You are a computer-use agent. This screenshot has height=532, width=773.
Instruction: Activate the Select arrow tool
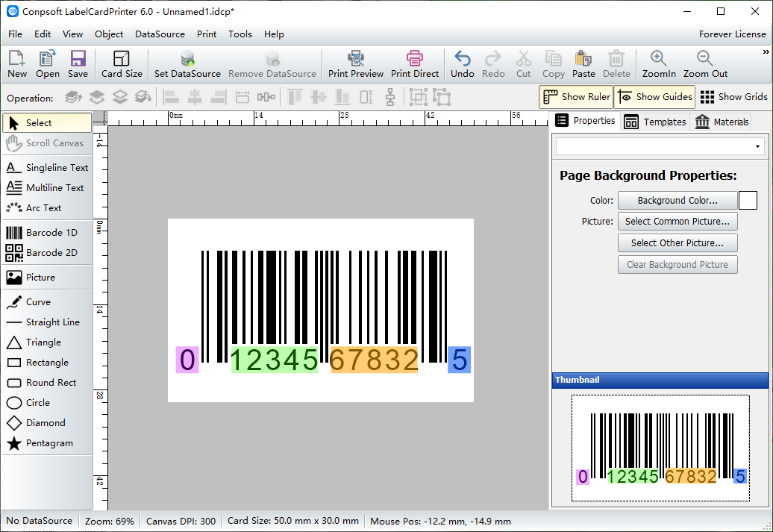[47, 123]
